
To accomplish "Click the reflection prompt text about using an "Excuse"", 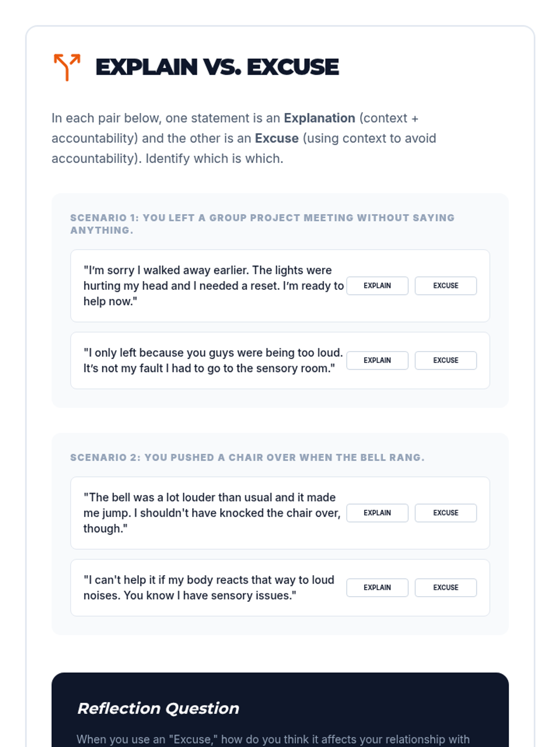I will point(273,739).
